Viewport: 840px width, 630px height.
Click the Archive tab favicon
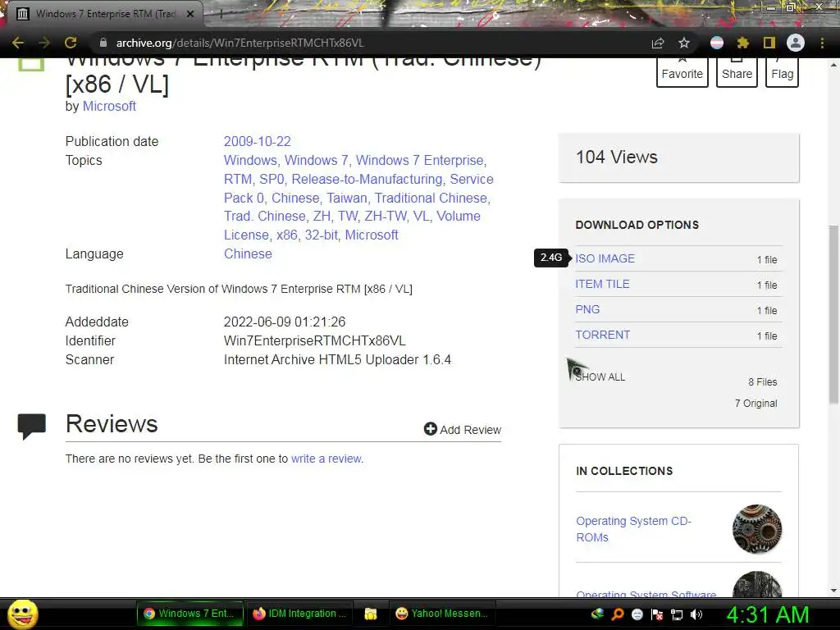[22, 14]
